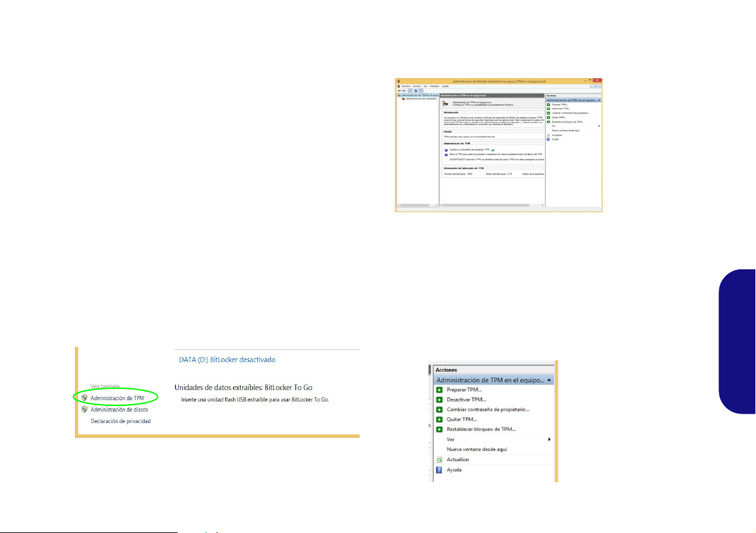Click Cambiar contraseña de propietario TPM center-pane link
The image size is (756, 533).
[x=470, y=150]
